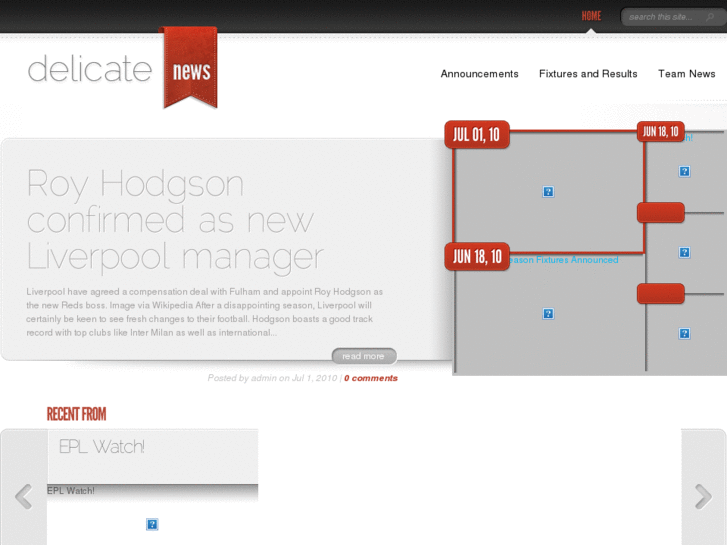Select the small top JUN 18, 10 tab

click(661, 132)
